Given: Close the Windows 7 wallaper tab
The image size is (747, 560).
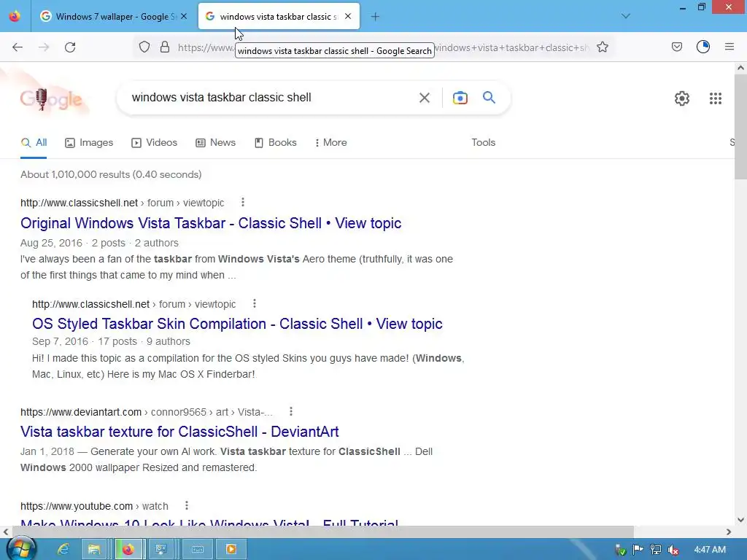Looking at the screenshot, I should [x=184, y=16].
